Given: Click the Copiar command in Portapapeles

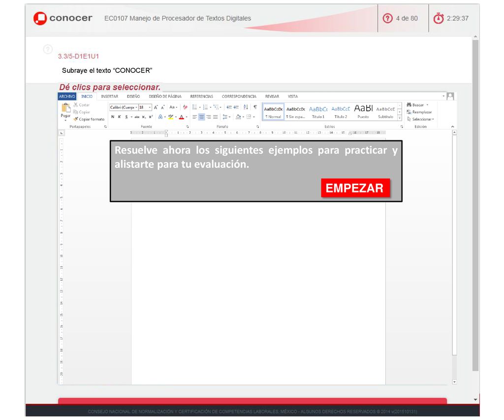Looking at the screenshot, I should [x=81, y=112].
